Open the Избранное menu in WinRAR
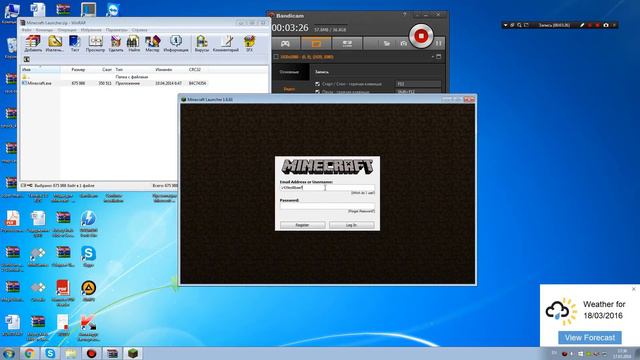This screenshot has width=640, height=360. click(91, 30)
